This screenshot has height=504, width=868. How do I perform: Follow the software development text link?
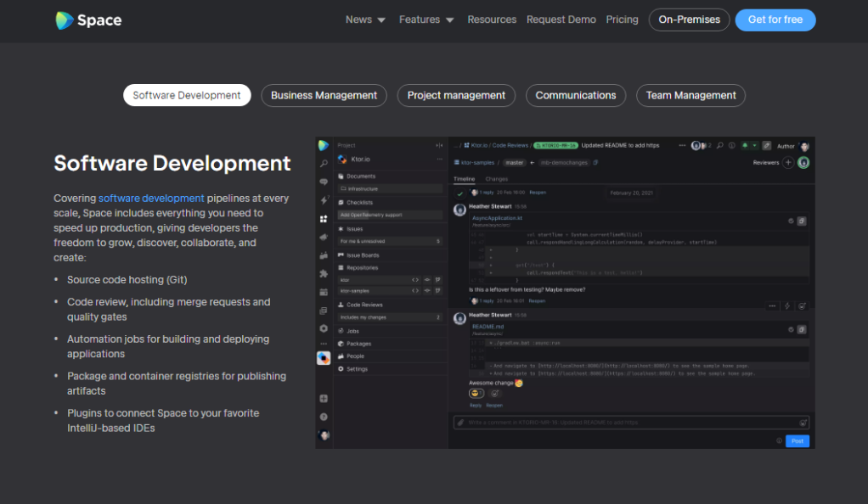(151, 198)
